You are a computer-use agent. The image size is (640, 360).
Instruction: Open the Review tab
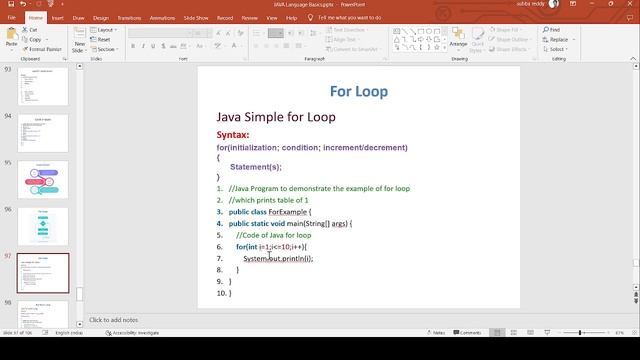(x=249, y=18)
